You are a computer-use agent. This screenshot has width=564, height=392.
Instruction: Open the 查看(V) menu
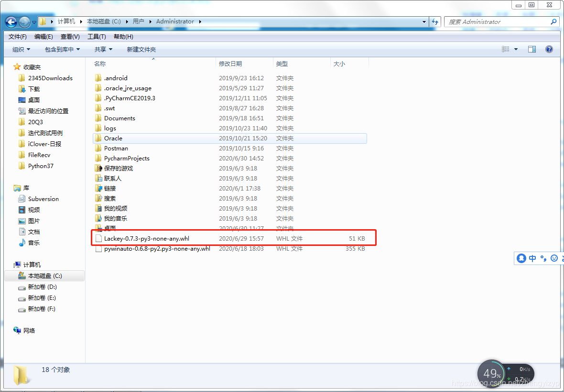click(69, 36)
